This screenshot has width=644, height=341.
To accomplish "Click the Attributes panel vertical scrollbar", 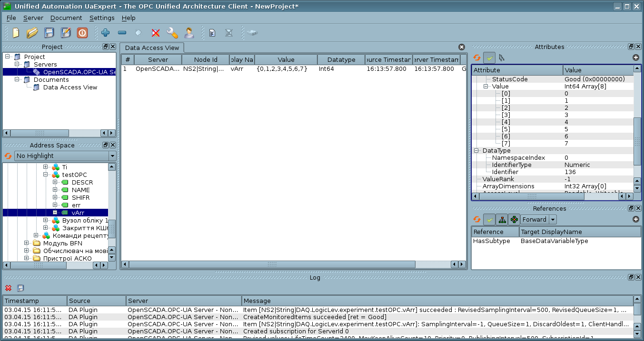I will point(637,143).
